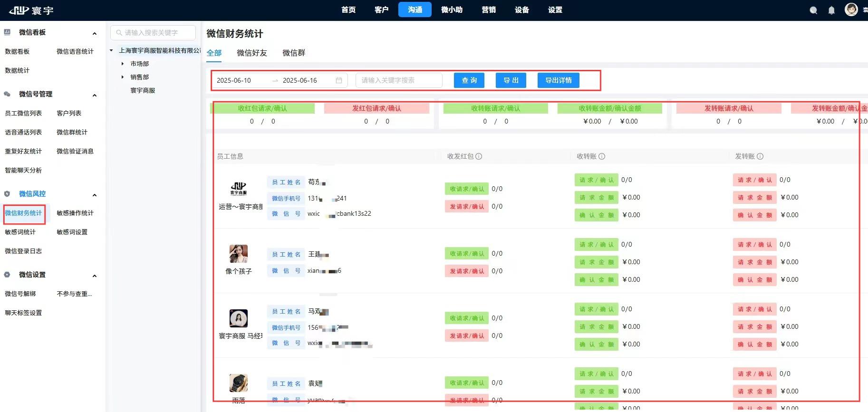The width and height of the screenshot is (868, 412).
Task: Go home via the 寰宇 logo
Action: (x=31, y=10)
